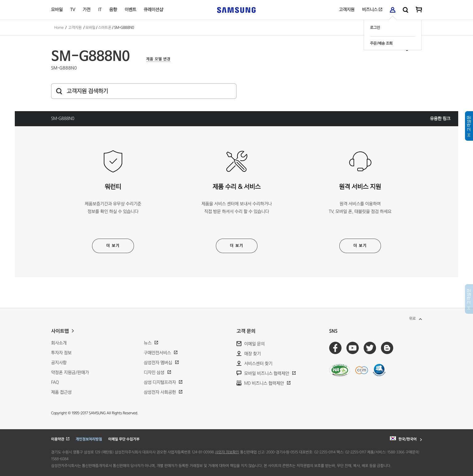
Task: Click the support search box magnifier icon
Action: pyautogui.click(x=59, y=91)
